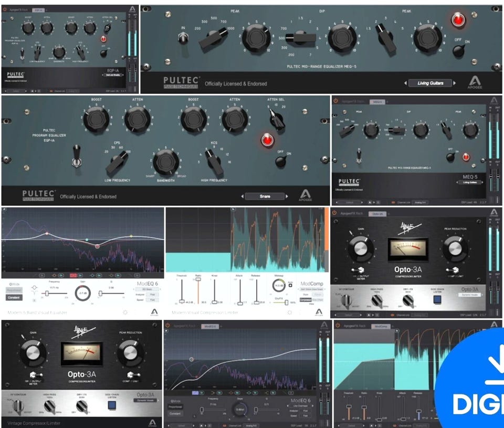Open settings gear in light ModComp panel

[290, 312]
